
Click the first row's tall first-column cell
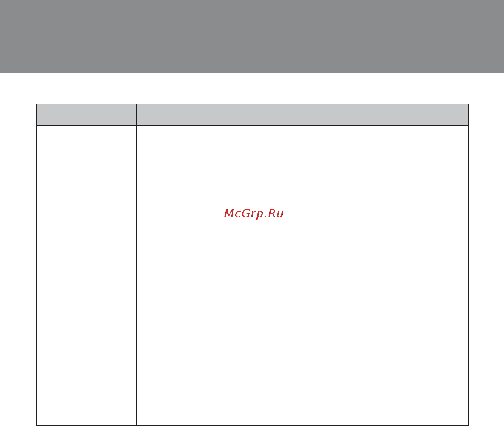pyautogui.click(x=86, y=149)
